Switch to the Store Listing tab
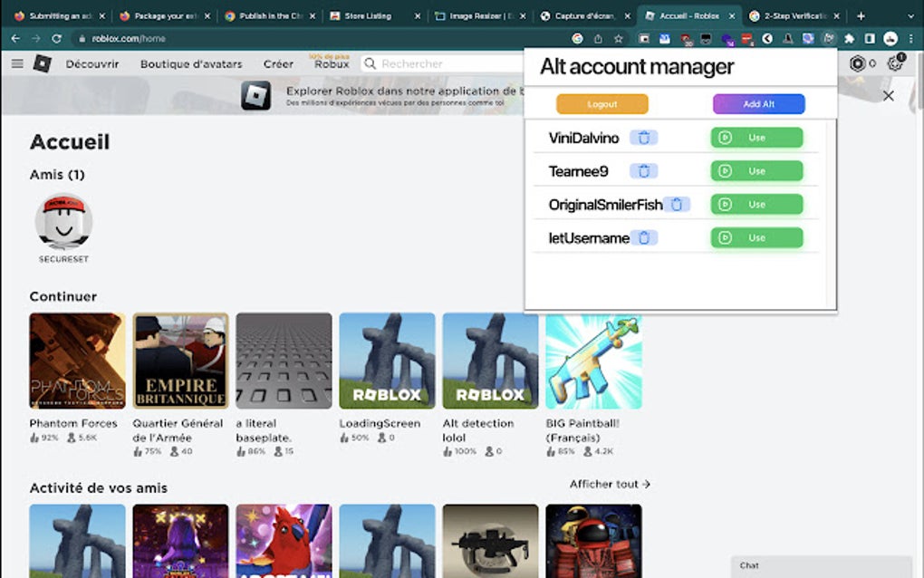The width and height of the screenshot is (924, 578). [368, 15]
